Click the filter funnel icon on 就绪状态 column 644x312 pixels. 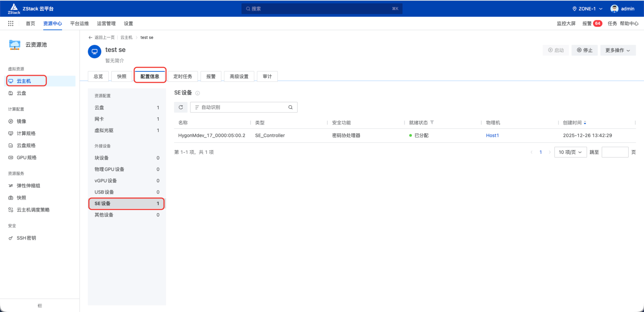click(432, 122)
